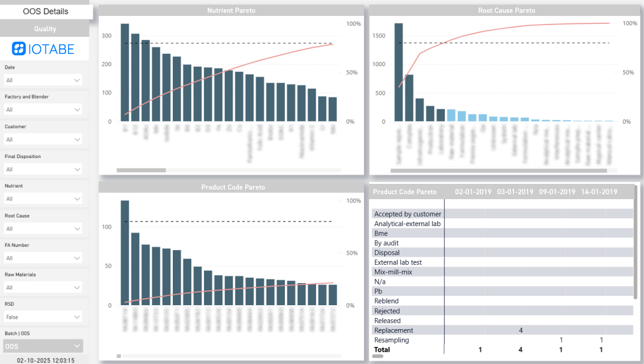The image size is (644, 364).
Task: Open the RSD dropdown currently set to False
Action: tap(42, 316)
